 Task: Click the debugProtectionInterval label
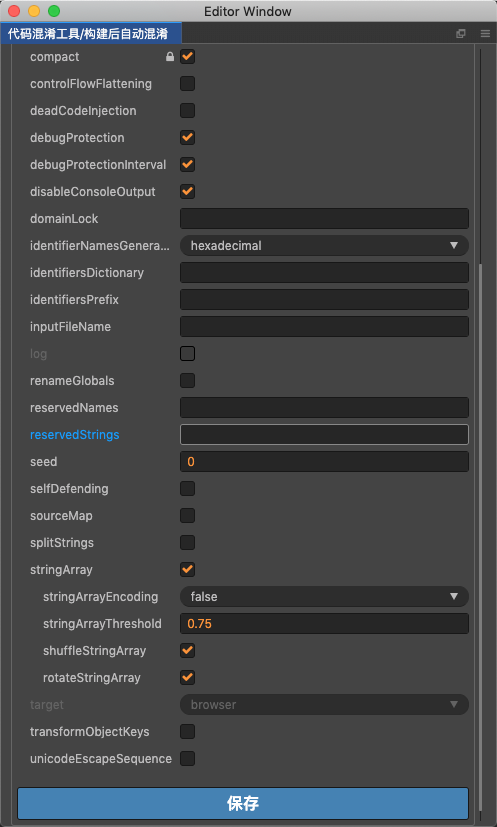tap(98, 165)
